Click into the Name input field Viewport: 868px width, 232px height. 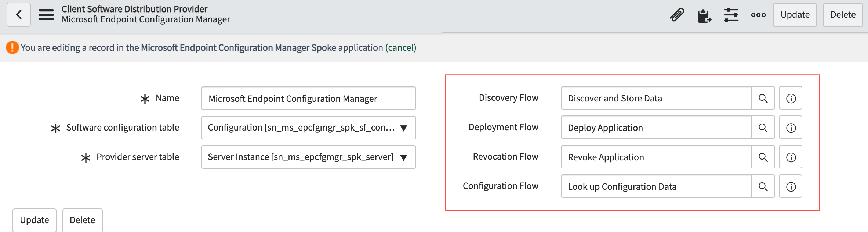[308, 98]
